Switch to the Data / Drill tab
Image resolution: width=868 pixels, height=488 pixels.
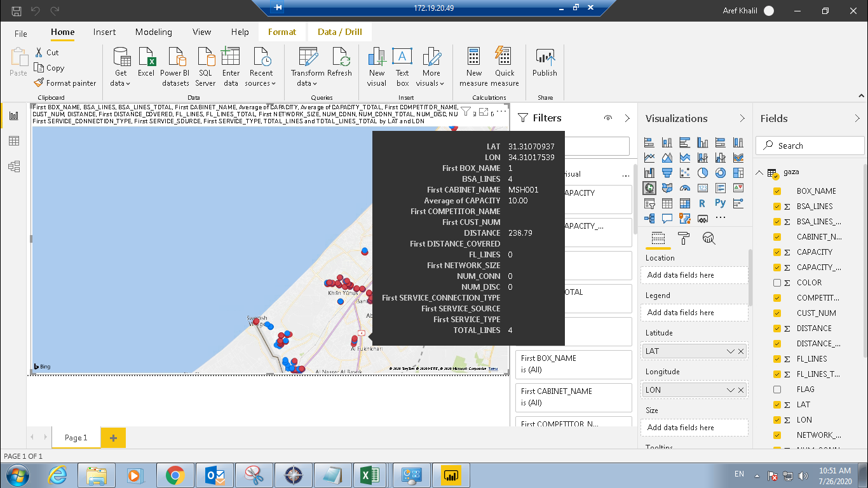click(340, 32)
